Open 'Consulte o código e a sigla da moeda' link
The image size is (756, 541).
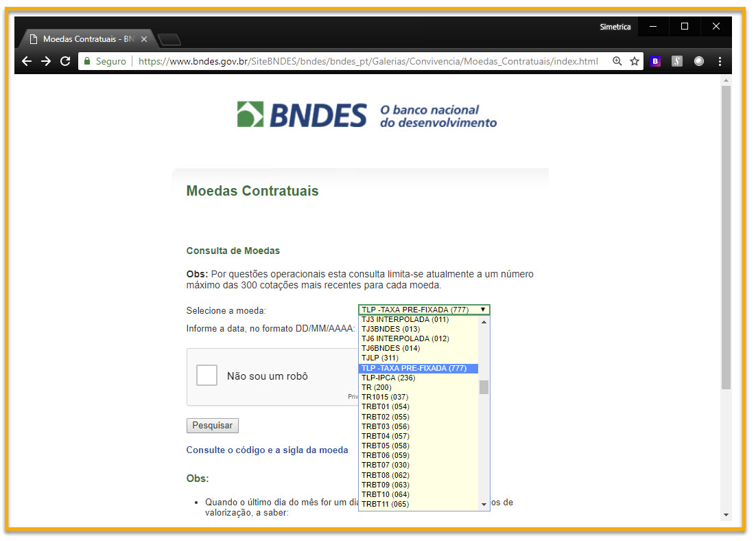point(267,450)
